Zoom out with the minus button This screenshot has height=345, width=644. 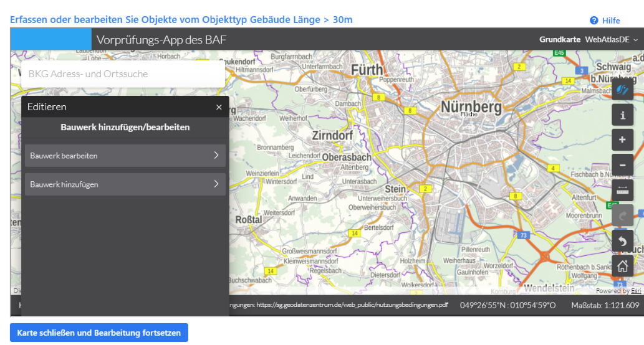point(622,165)
